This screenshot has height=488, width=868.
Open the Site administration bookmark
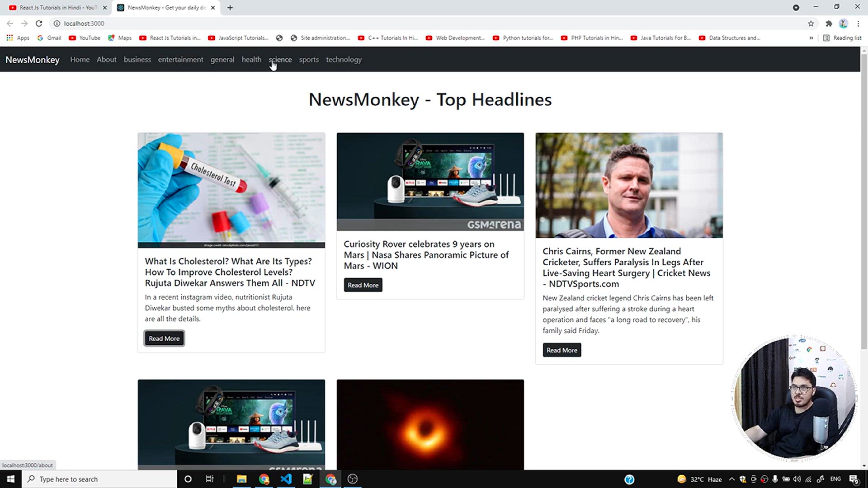[x=320, y=38]
